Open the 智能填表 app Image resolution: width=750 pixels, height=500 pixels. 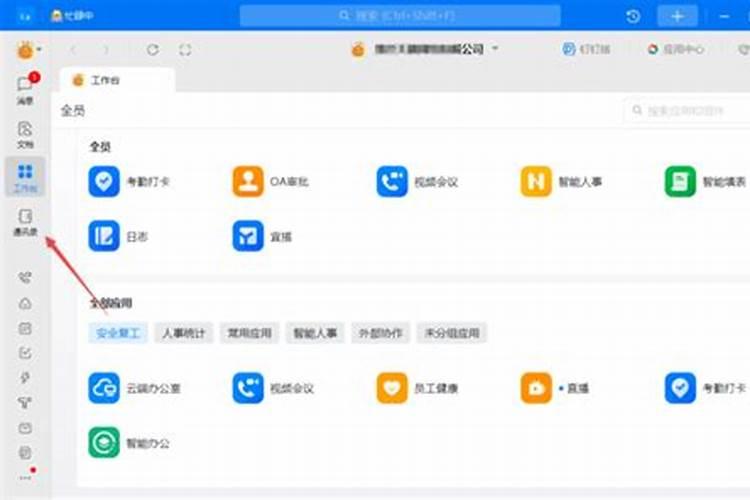706,181
